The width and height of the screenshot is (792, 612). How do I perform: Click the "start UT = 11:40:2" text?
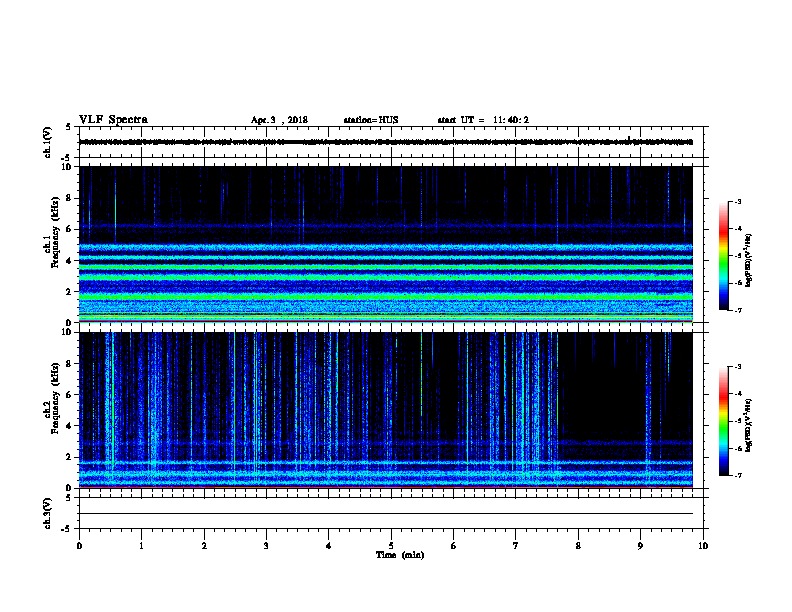click(x=483, y=120)
